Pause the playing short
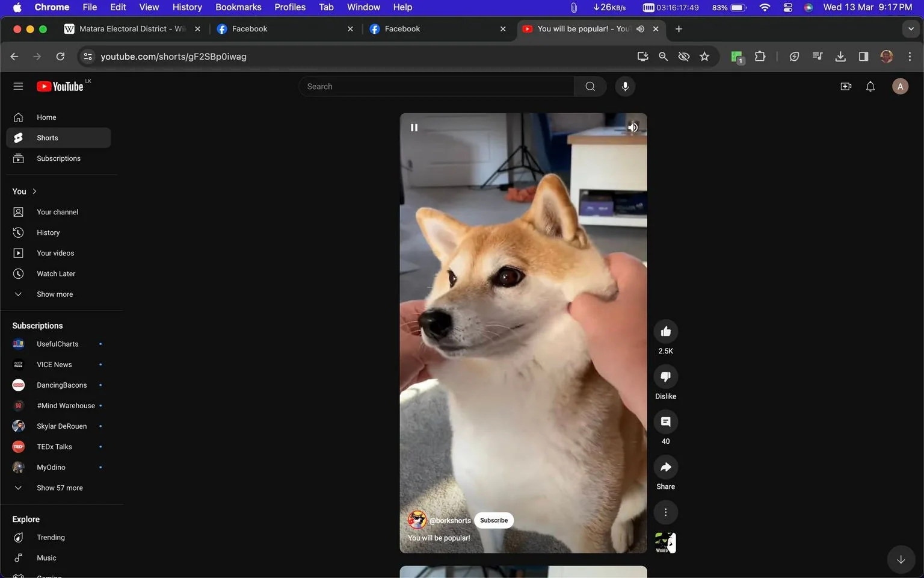924x578 pixels. [414, 128]
